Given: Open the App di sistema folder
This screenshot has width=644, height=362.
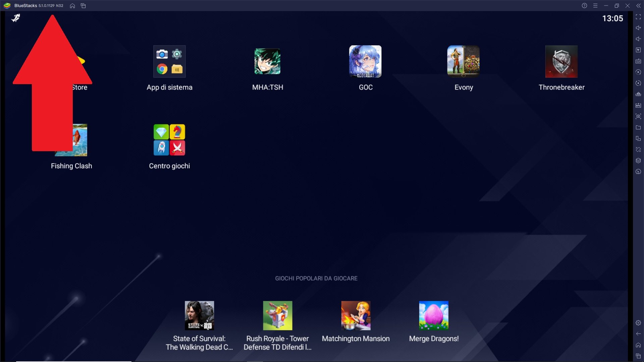Looking at the screenshot, I should click(x=169, y=61).
